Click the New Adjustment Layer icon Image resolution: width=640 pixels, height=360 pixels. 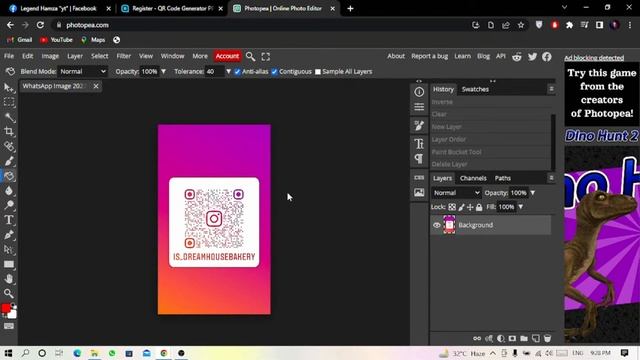tap(500, 338)
